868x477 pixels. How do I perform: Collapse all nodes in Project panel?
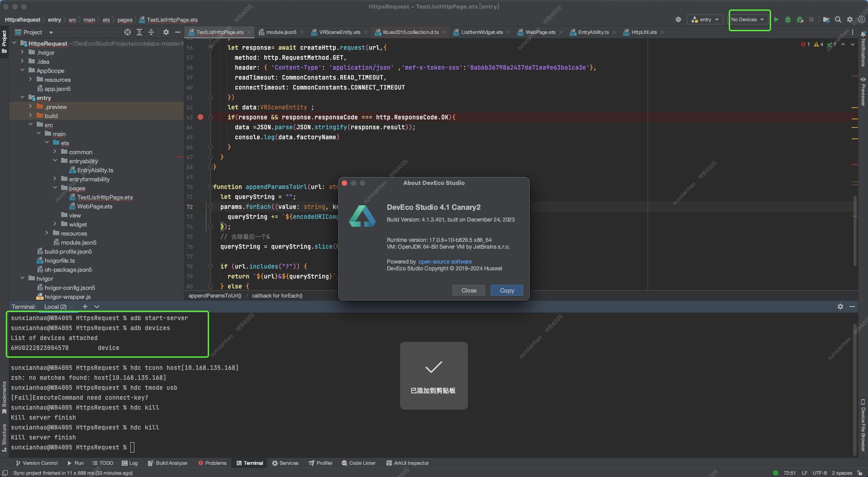point(151,32)
